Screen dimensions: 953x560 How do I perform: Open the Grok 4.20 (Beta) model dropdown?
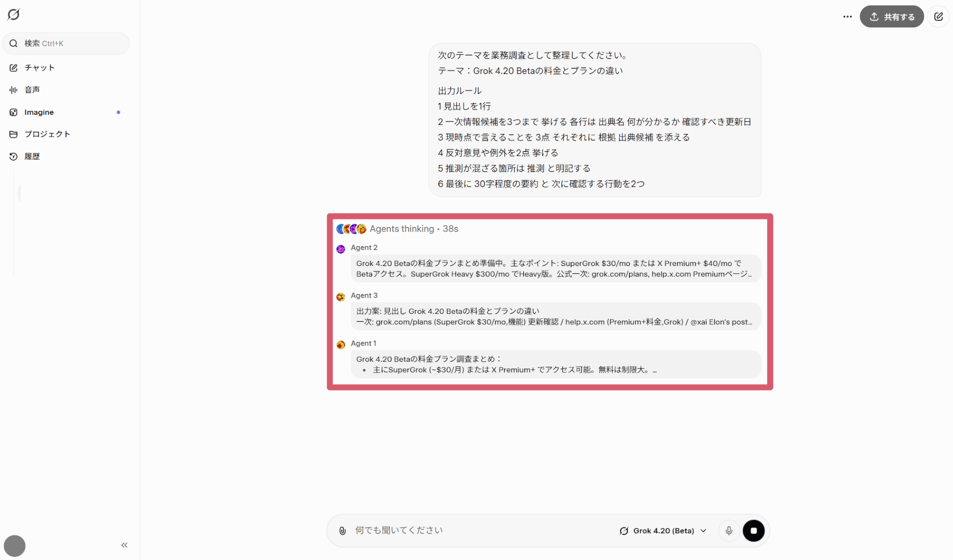(x=663, y=531)
